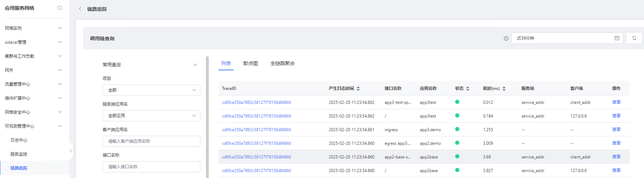Image resolution: width=644 pixels, height=178 pixels.
Task: Click the app2.demo application name cell
Action: pyautogui.click(x=430, y=143)
